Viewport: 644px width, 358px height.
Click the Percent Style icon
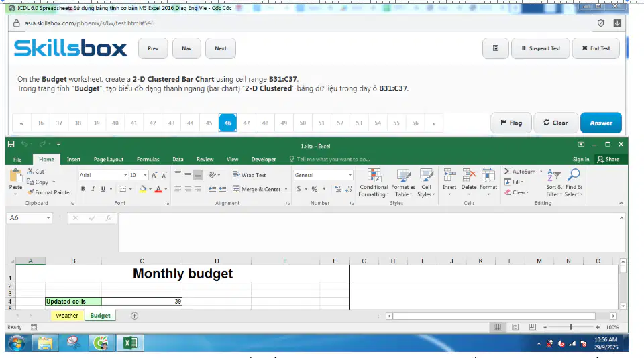coord(314,189)
